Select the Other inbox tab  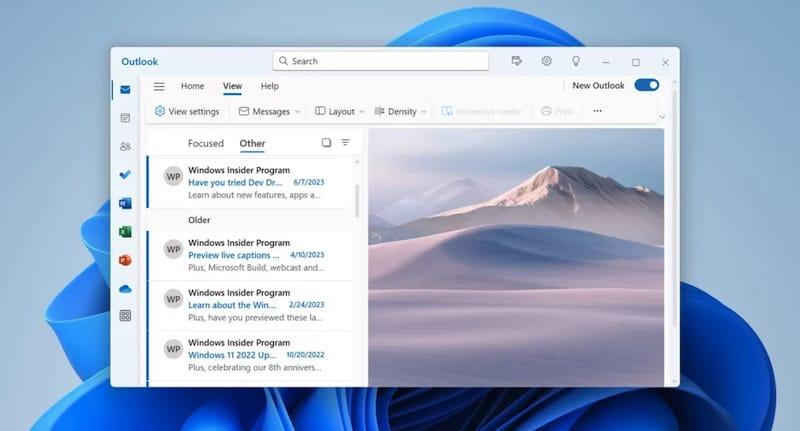pyautogui.click(x=253, y=143)
